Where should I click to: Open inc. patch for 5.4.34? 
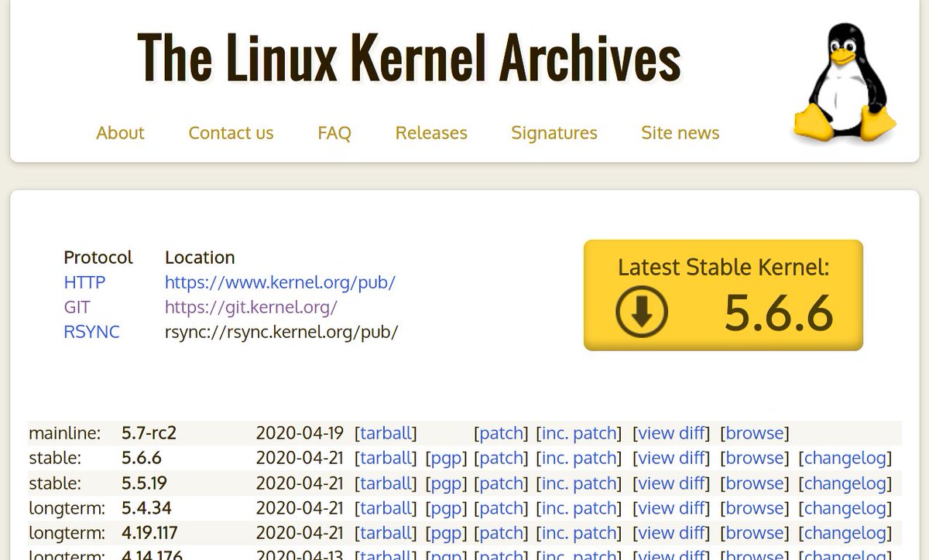[579, 508]
